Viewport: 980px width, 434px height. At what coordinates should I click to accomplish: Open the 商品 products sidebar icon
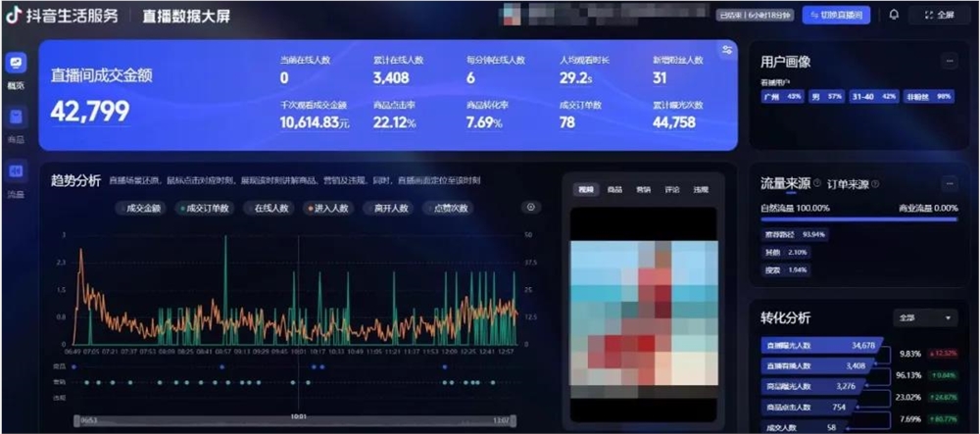click(x=17, y=118)
